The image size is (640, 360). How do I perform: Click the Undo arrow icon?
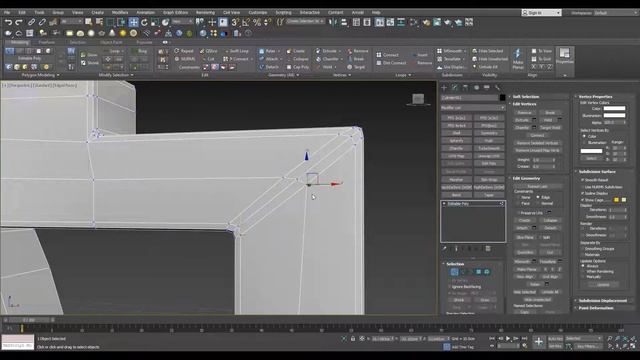[x=8, y=22]
